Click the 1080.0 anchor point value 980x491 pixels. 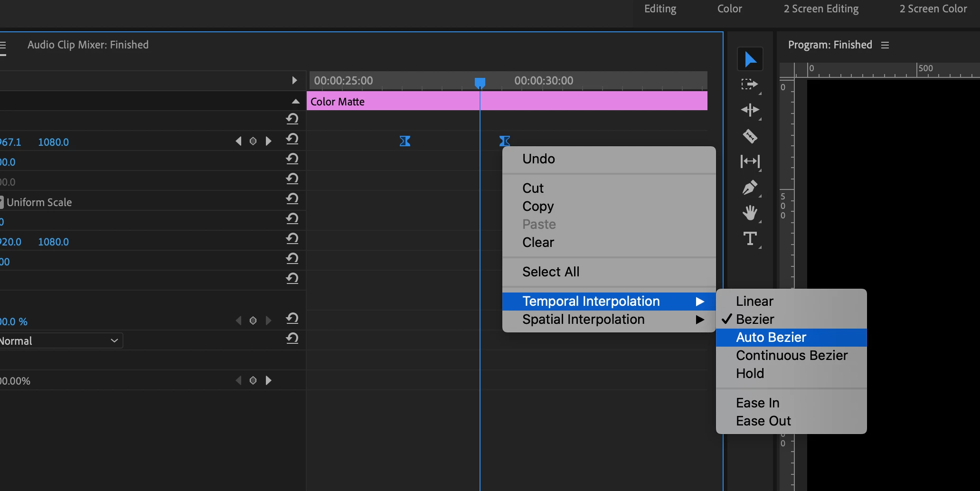click(x=53, y=242)
